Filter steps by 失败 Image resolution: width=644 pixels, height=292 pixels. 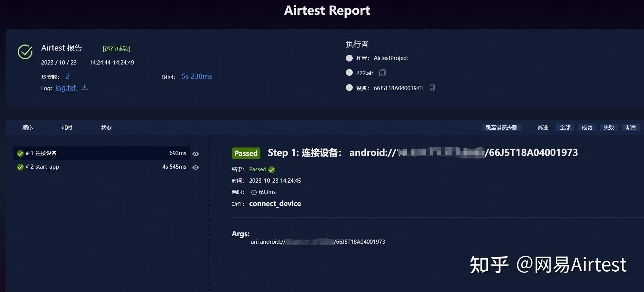click(x=609, y=128)
